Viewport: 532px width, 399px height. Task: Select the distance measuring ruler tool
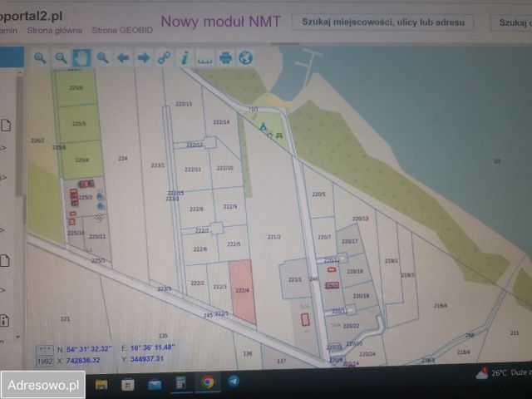(x=205, y=60)
